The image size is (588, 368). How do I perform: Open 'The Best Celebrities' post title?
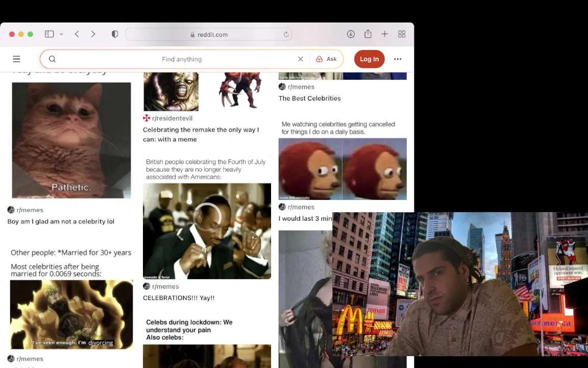tap(310, 98)
